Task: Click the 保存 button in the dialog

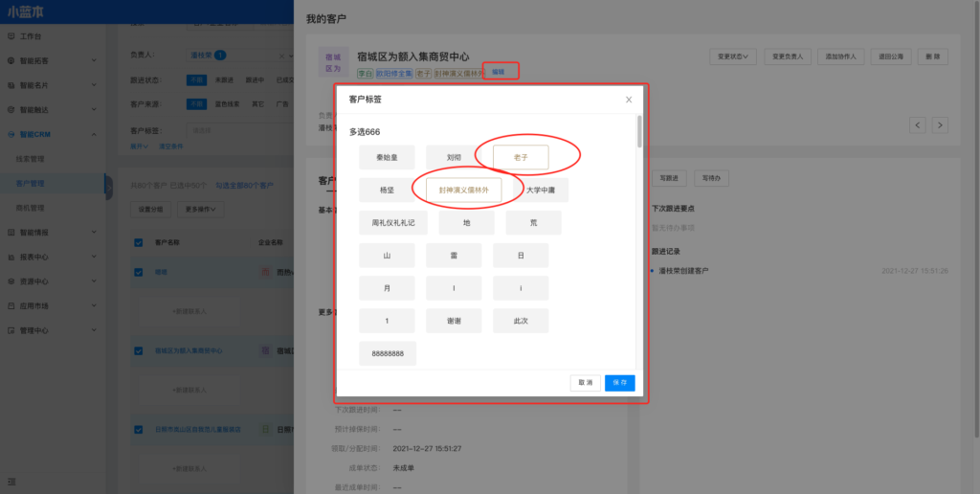Action: pyautogui.click(x=619, y=382)
